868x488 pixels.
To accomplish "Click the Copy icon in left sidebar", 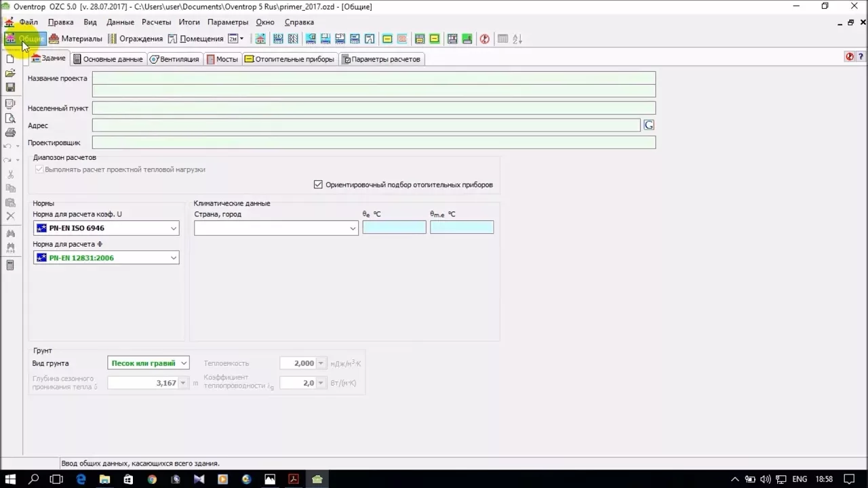I will pyautogui.click(x=10, y=188).
